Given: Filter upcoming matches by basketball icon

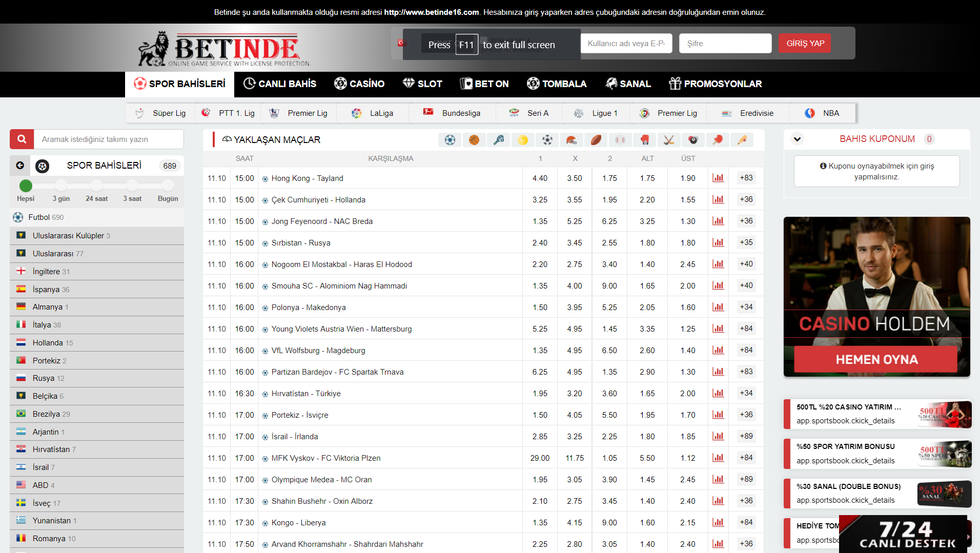Looking at the screenshot, I should point(474,140).
